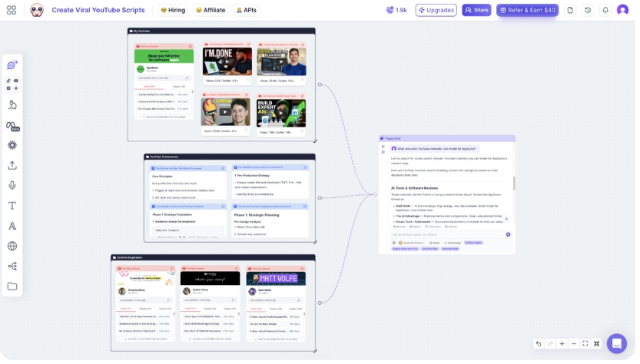Open the Affiliate item in top bar
The image size is (640, 364).
(211, 10)
